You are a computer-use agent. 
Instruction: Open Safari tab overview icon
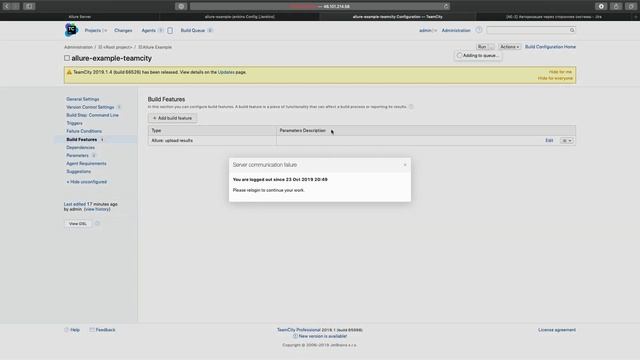point(631,6)
